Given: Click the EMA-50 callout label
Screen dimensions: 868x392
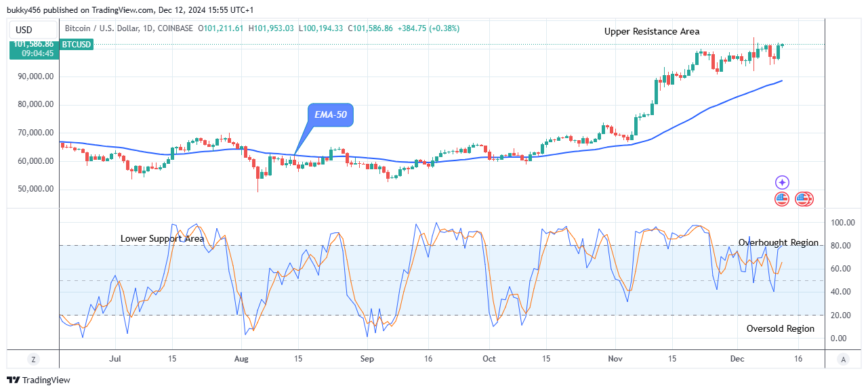Looking at the screenshot, I should coord(331,115).
